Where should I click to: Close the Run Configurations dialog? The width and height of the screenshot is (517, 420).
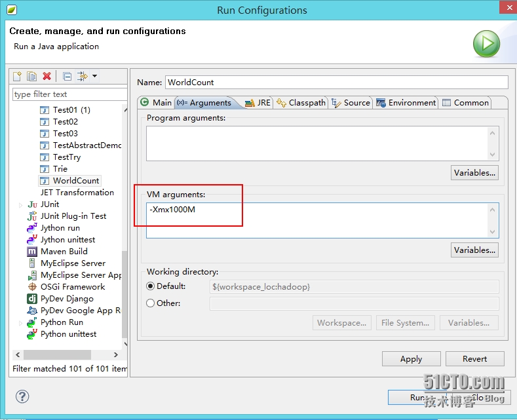tap(508, 7)
